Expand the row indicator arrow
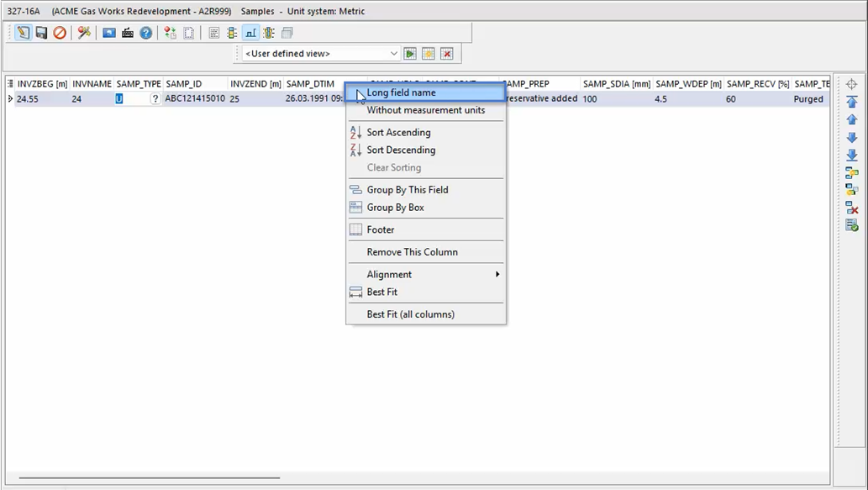Image resolution: width=868 pixels, height=490 pixels. click(10, 99)
